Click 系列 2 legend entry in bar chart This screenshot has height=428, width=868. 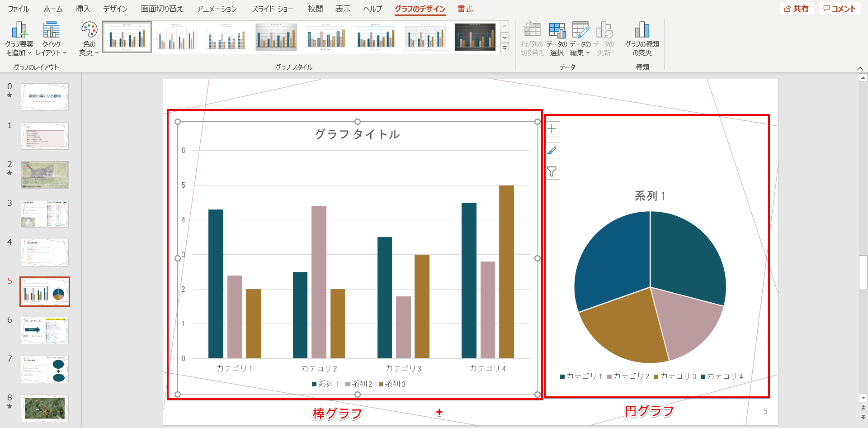[359, 384]
